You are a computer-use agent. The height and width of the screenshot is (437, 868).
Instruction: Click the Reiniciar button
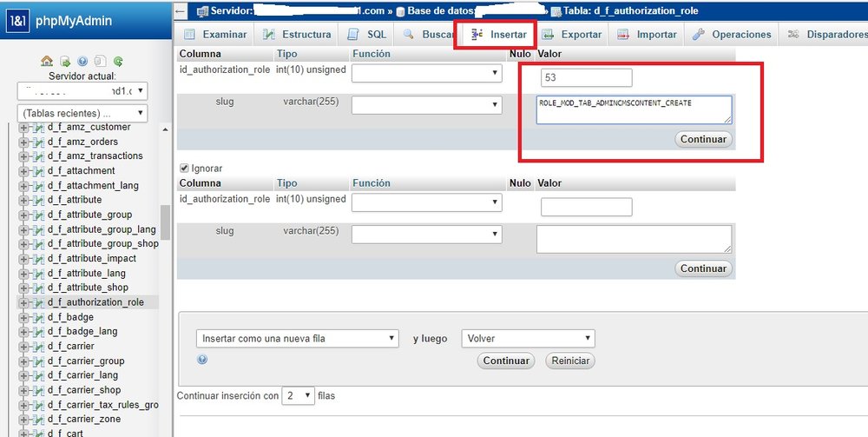click(570, 361)
